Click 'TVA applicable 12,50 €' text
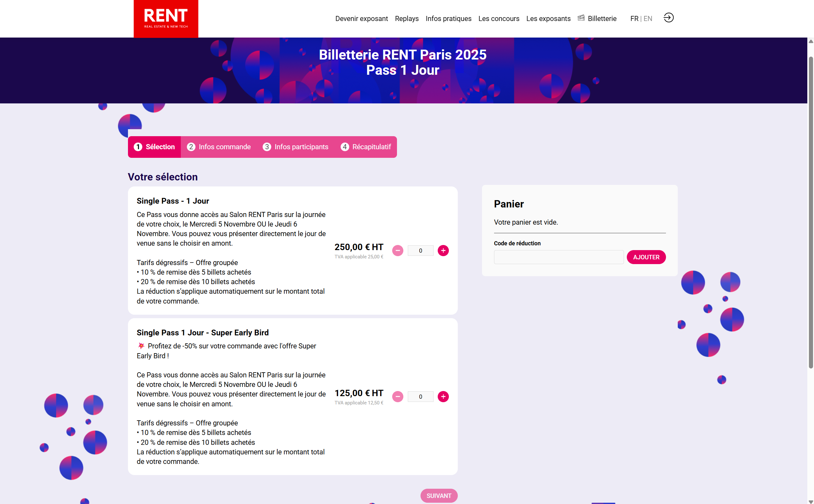Image resolution: width=814 pixels, height=504 pixels. coord(359,403)
